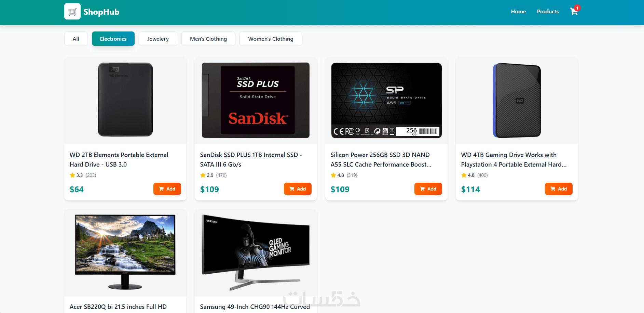Click star icon on WD 4TB Gaming Drive
Viewport: 644px width, 313px height.
click(464, 175)
